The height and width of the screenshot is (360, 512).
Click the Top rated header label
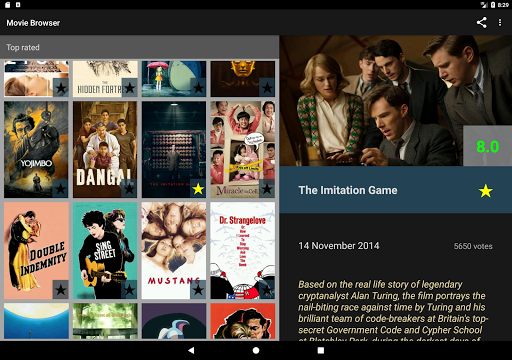pos(23,47)
